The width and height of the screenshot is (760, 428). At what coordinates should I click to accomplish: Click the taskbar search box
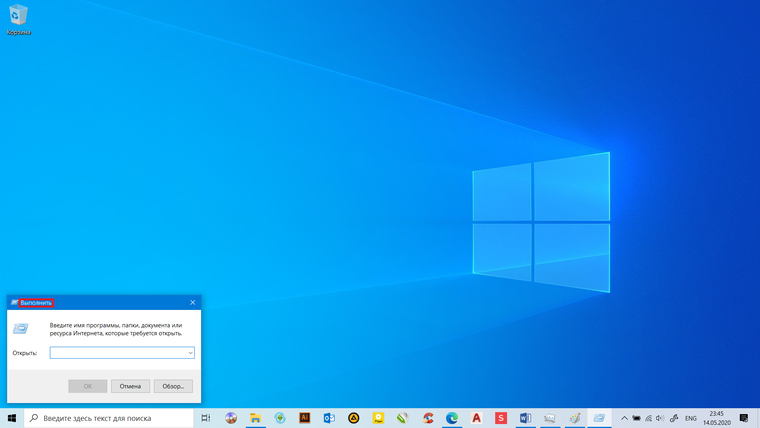coord(109,418)
